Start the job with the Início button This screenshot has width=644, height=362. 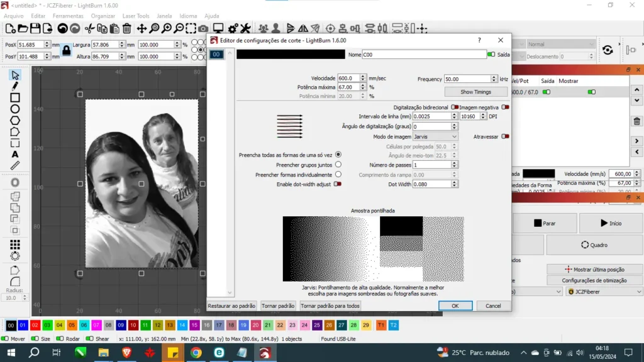[611, 223]
